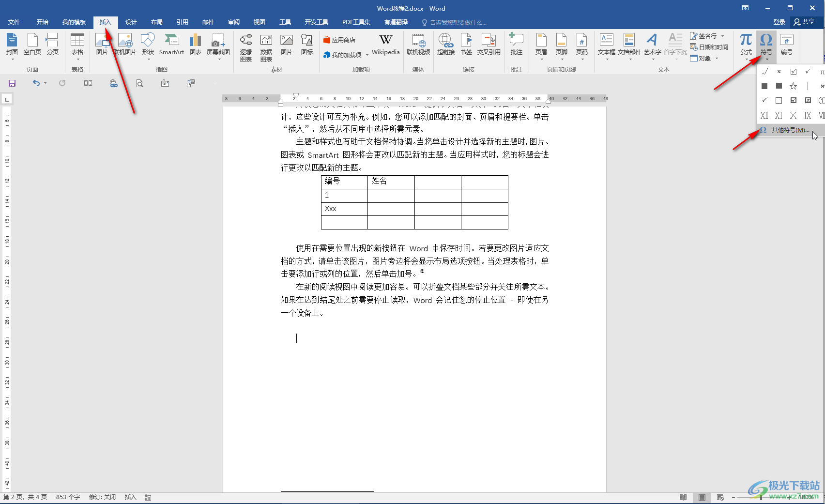Open the table (表格) insert tool
This screenshot has height=504, width=825.
click(77, 46)
